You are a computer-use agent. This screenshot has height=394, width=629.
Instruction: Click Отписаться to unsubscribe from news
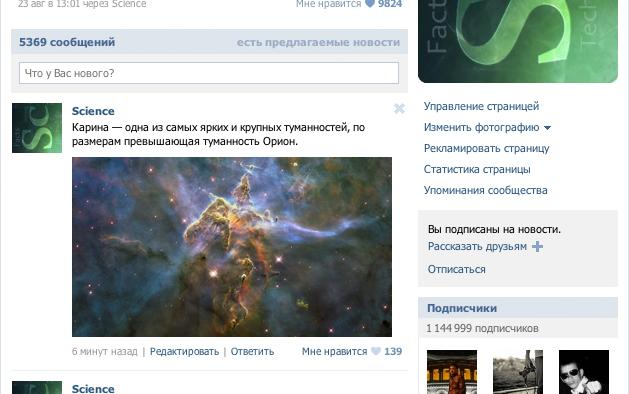tap(457, 269)
